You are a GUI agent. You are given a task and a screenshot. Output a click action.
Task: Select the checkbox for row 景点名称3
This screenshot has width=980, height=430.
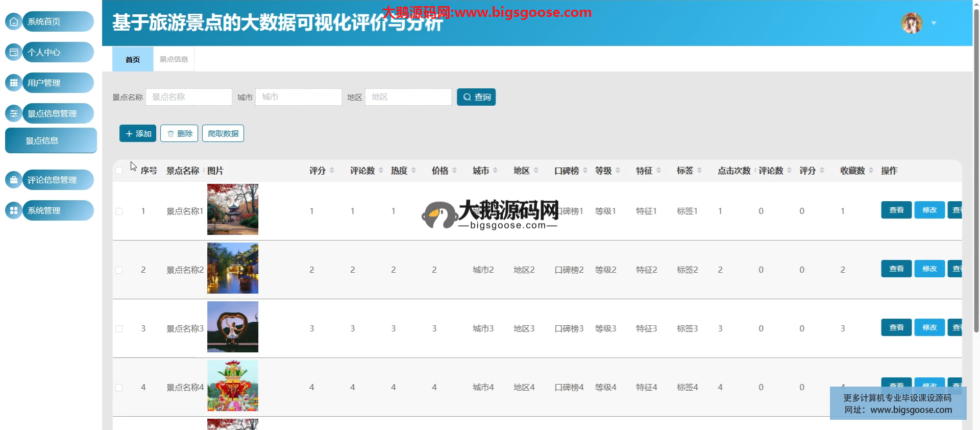click(x=119, y=329)
